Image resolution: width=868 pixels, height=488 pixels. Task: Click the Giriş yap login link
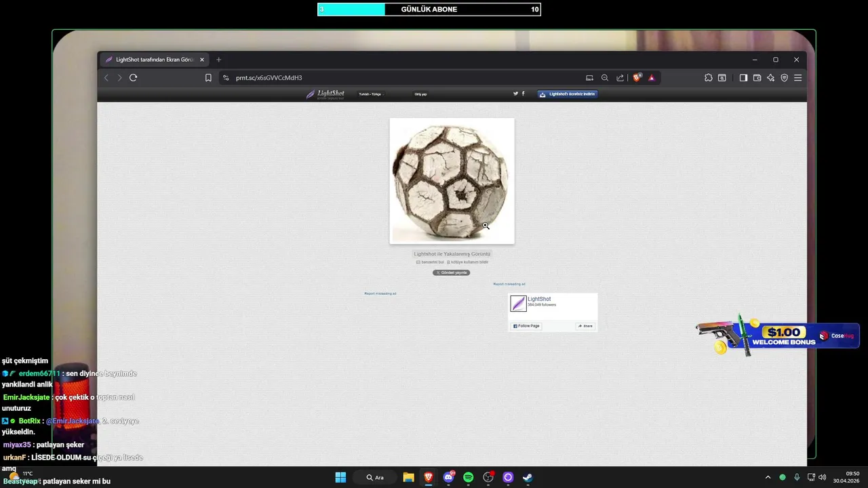pos(420,94)
